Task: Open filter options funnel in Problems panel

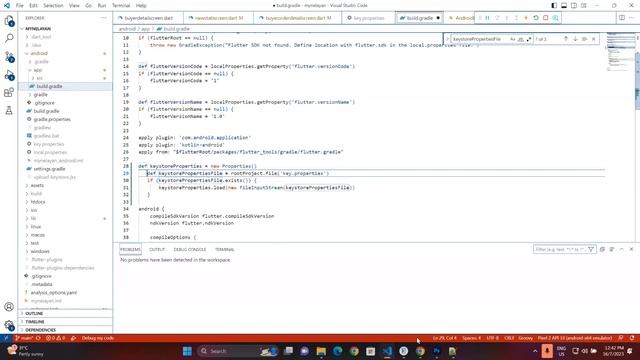Action: [x=591, y=249]
